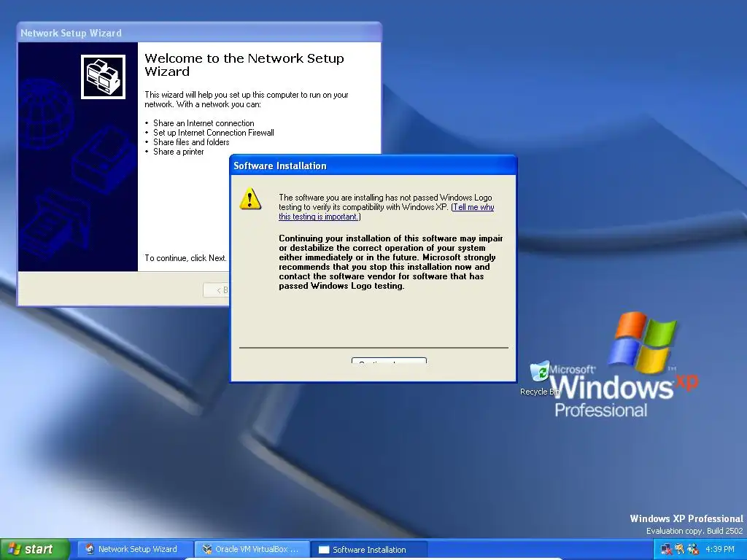The image size is (747, 560).
Task: Click the Software Installation taskbar window icon
Action: pyautogui.click(x=324, y=550)
